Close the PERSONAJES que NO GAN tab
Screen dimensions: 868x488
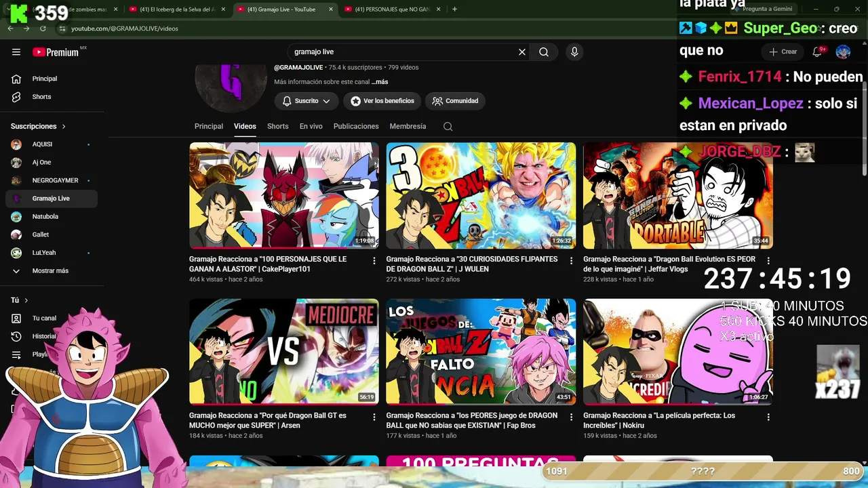point(439,9)
